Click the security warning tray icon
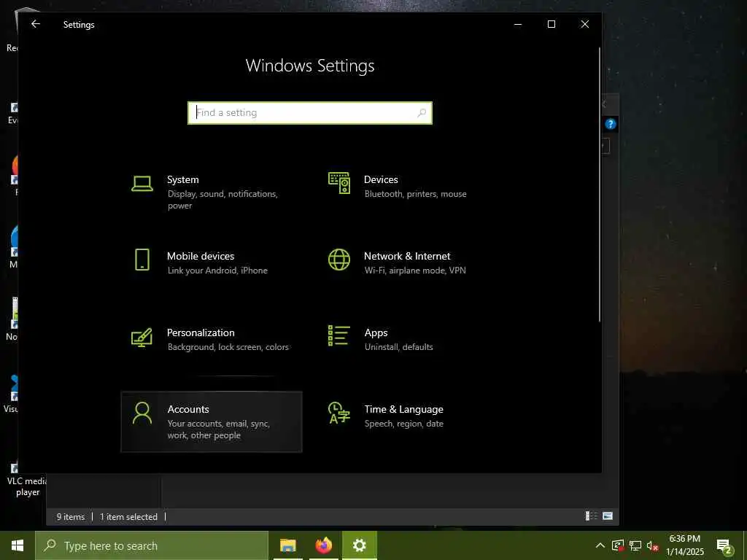Screen dimensions: 747x560 click(x=618, y=545)
